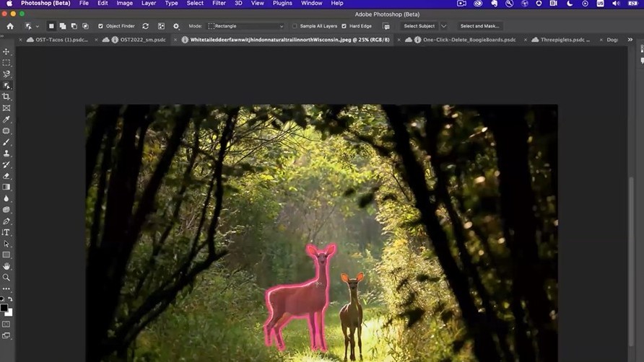Click the selection feedback icon
Image resolution: width=644 pixels, height=362 pixels.
(386, 26)
